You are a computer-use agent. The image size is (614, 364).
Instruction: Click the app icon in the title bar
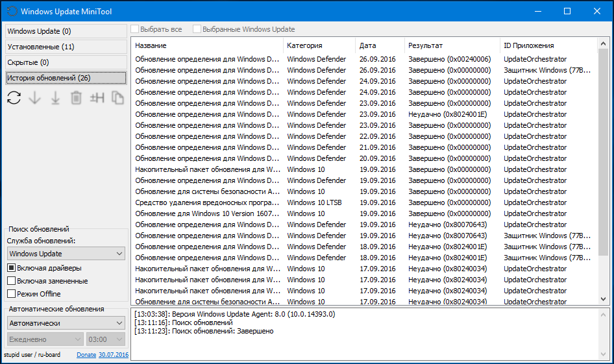pos(12,11)
